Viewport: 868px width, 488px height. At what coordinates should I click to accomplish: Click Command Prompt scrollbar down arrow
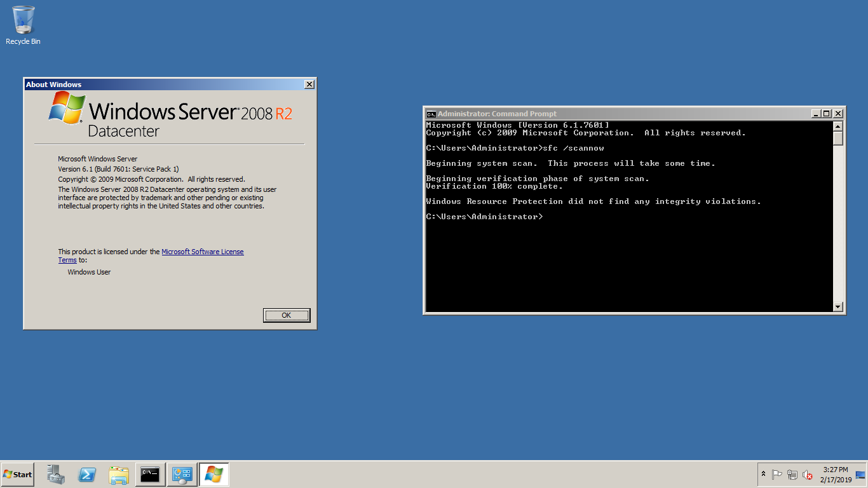838,307
